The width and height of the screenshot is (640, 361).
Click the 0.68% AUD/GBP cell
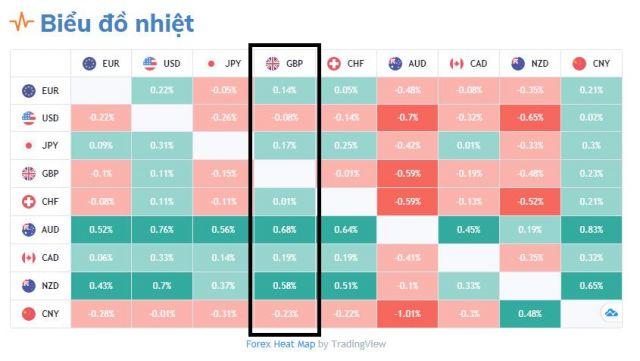pos(284,230)
